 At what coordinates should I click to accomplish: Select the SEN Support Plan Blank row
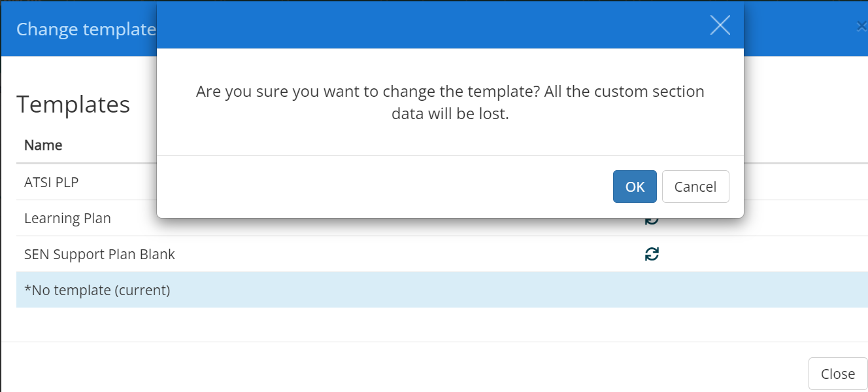click(x=442, y=254)
